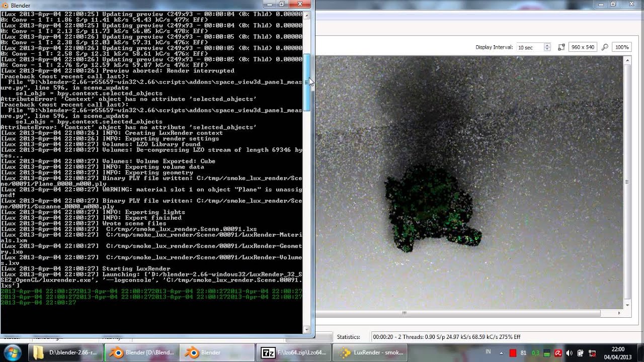Click the Display Interval 10 sec field
Screen dimensions: 644x362
[530, 47]
